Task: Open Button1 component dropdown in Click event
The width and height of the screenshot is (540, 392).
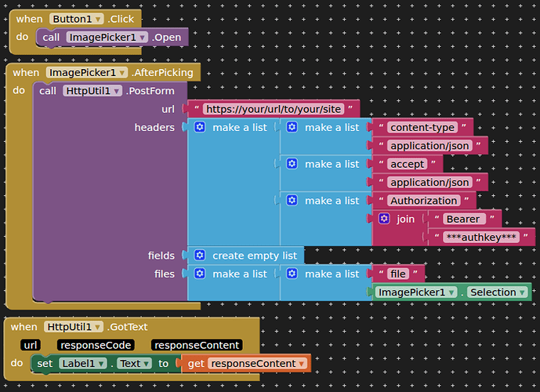Action: coord(99,19)
